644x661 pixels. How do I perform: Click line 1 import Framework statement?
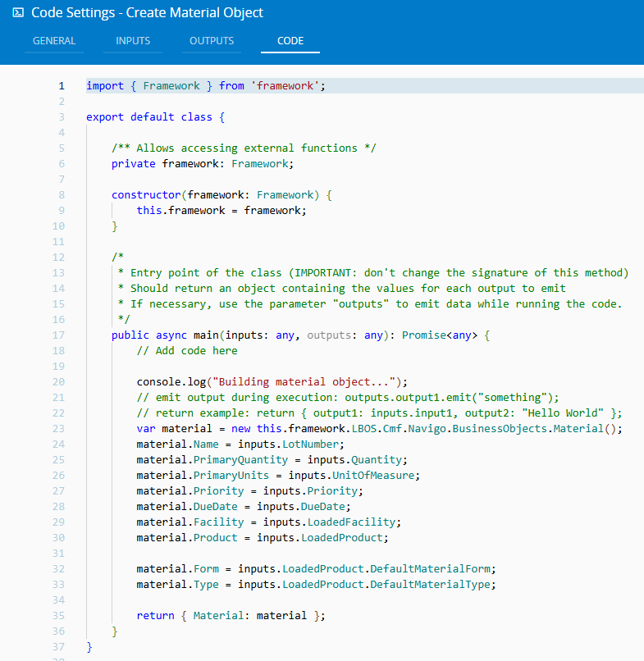tap(206, 86)
